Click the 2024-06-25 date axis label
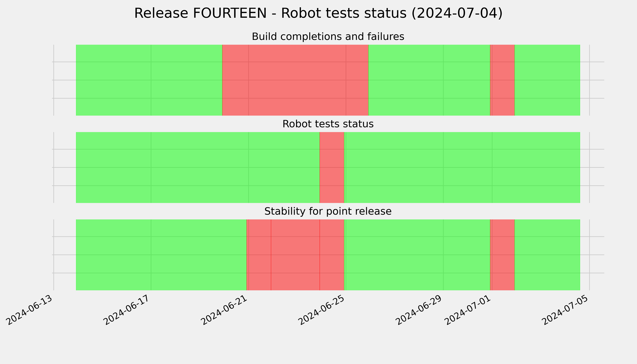The height and width of the screenshot is (364, 637). [x=322, y=310]
